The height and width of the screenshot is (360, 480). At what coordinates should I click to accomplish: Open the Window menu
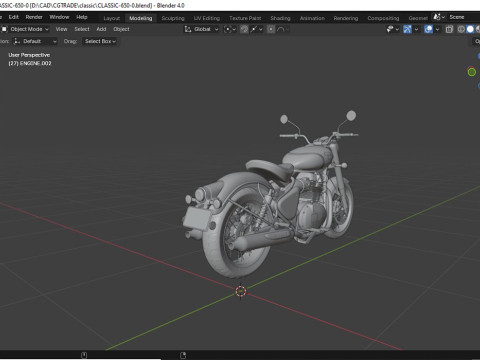(x=59, y=17)
